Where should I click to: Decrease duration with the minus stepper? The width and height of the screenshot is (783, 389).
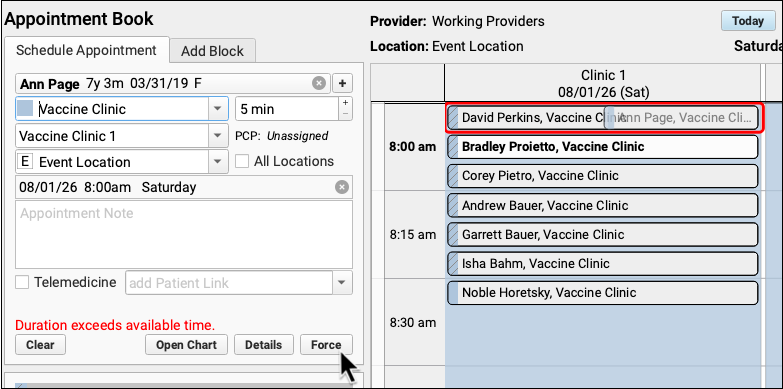(346, 114)
